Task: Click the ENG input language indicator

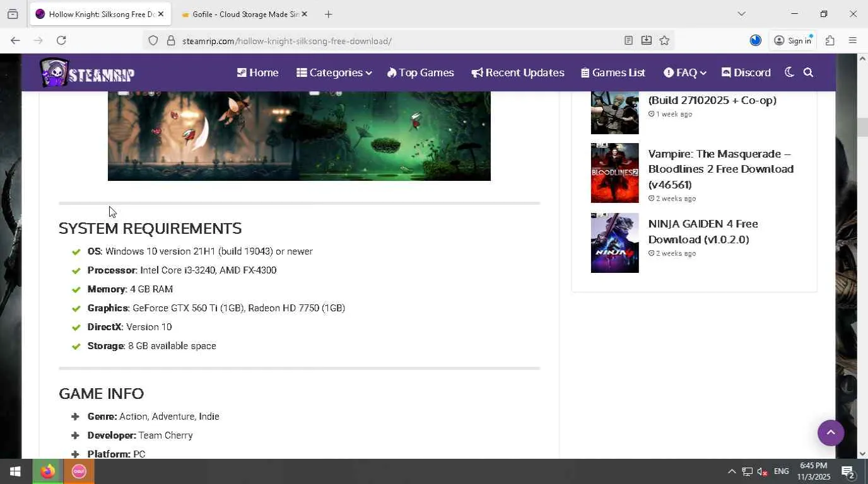Action: click(x=781, y=471)
